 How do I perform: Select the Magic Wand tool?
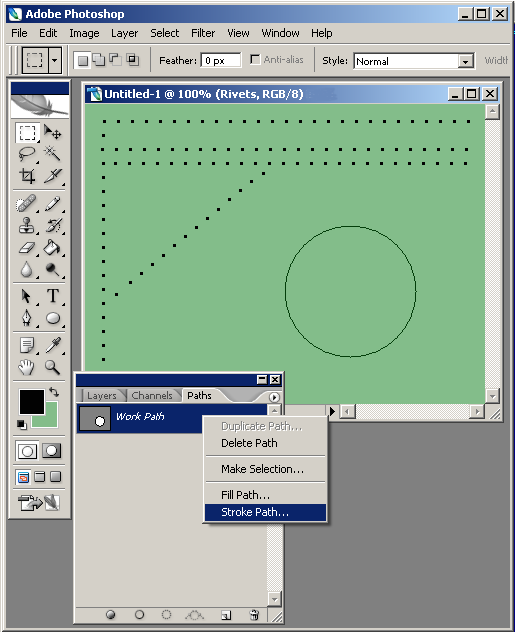[52, 153]
